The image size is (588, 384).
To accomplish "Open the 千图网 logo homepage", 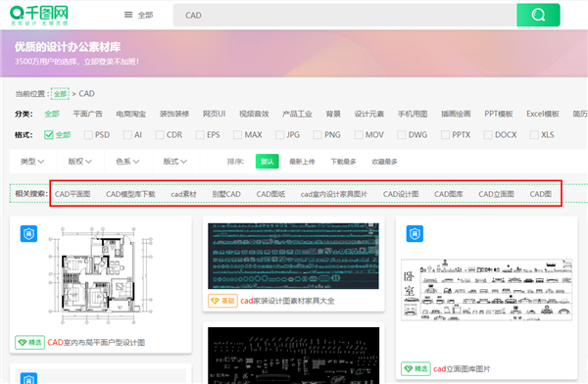I will pyautogui.click(x=39, y=15).
